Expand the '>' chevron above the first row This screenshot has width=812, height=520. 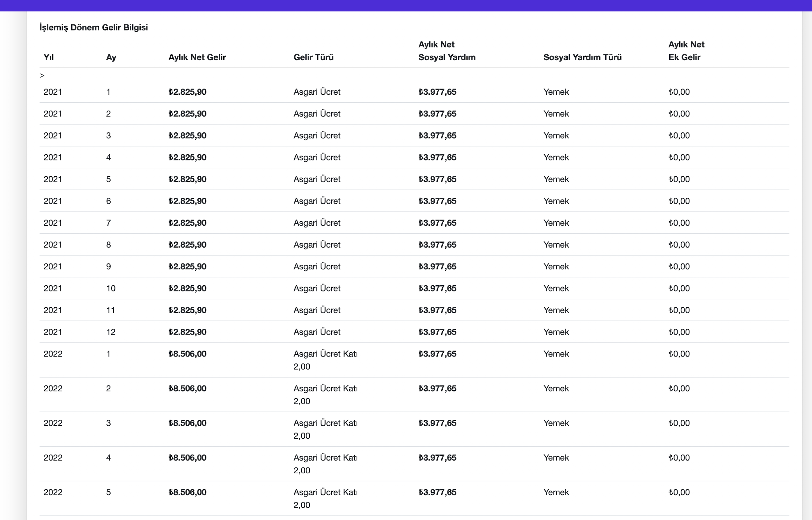tap(42, 75)
